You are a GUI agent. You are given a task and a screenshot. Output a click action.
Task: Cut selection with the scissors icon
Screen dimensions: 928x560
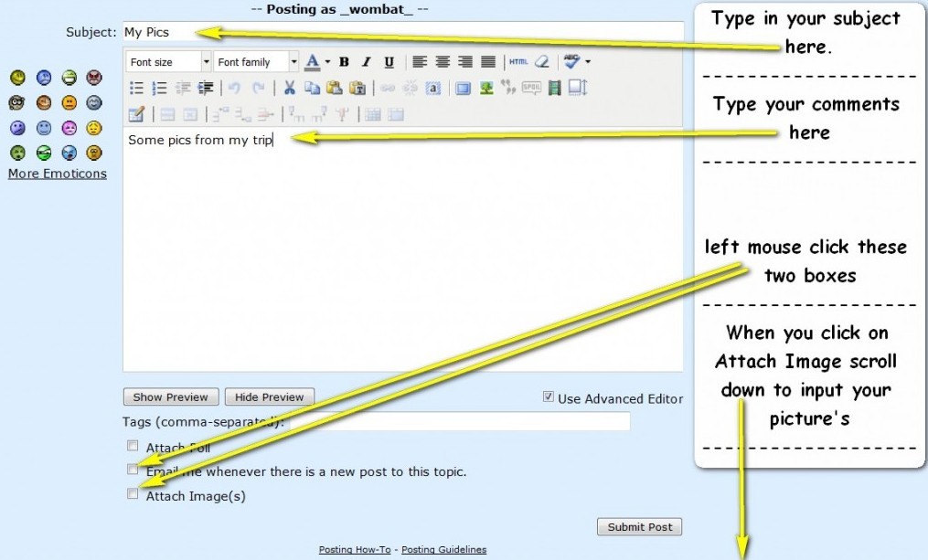pyautogui.click(x=289, y=89)
